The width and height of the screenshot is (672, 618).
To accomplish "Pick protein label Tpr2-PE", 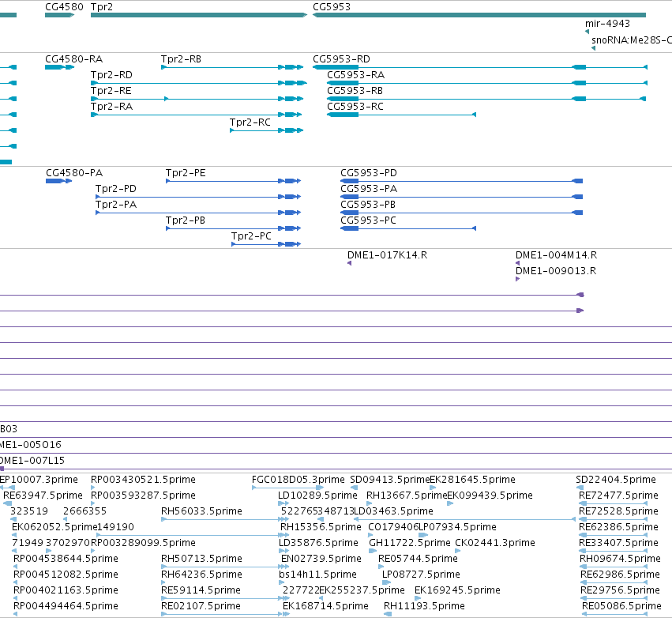I will pyautogui.click(x=186, y=173).
